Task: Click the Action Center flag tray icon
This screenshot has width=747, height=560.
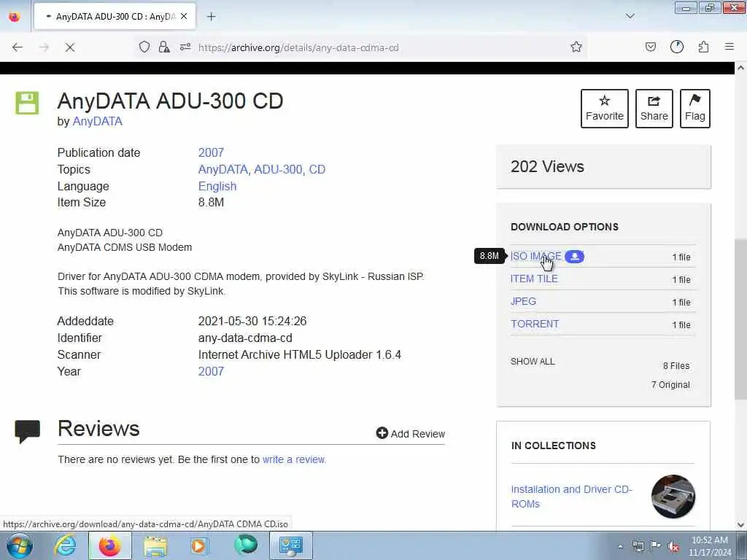Action: (x=656, y=546)
